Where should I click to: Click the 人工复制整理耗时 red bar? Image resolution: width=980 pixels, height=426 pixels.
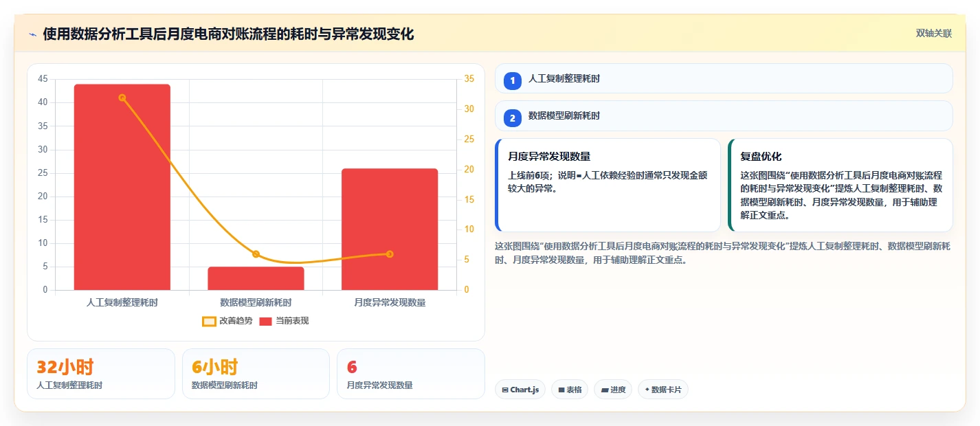click(122, 187)
